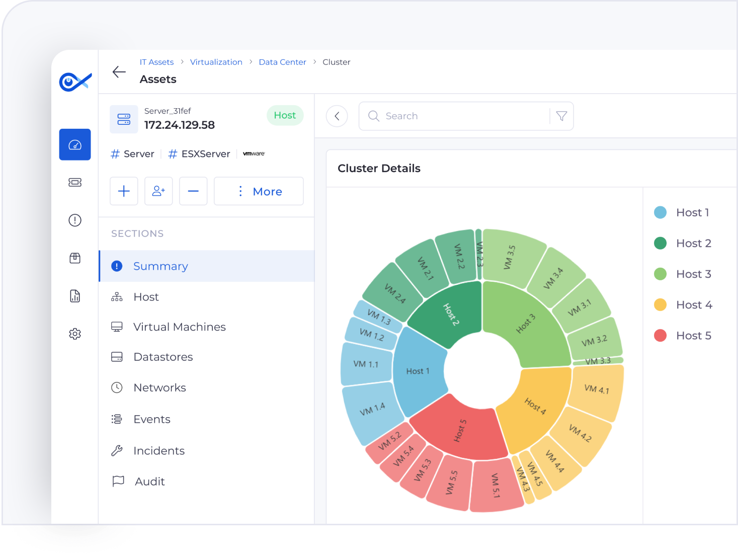The image size is (738, 560).
Task: Click the VM 3.4 chart segment
Action: click(553, 278)
